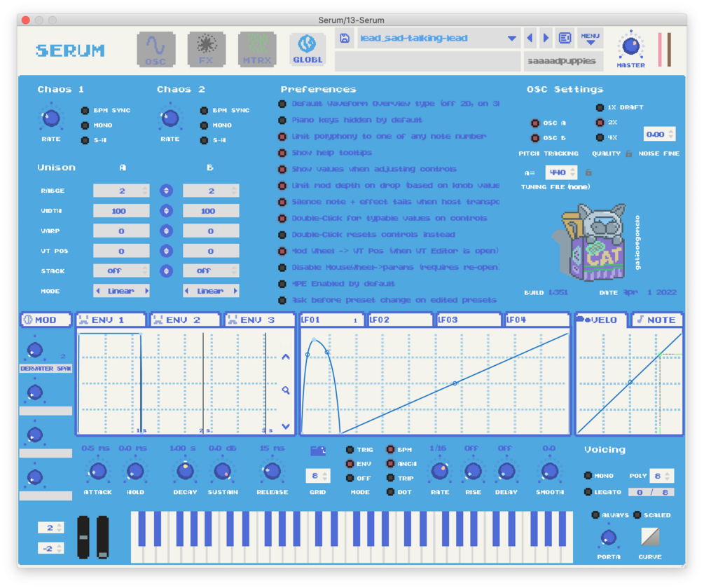Toggle Show help tooltips preference

(x=282, y=153)
